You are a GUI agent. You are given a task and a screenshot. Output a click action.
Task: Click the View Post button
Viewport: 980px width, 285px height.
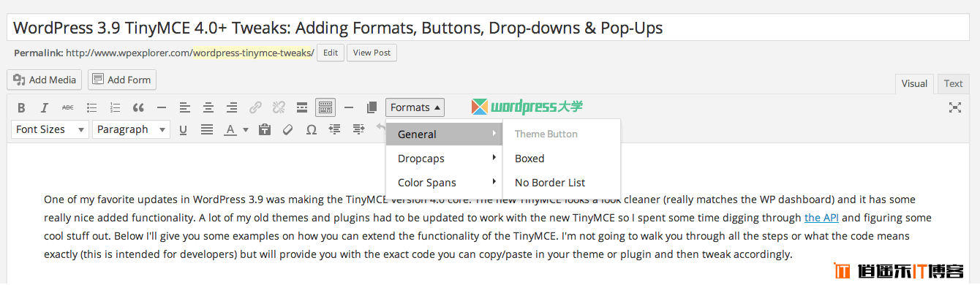[372, 53]
